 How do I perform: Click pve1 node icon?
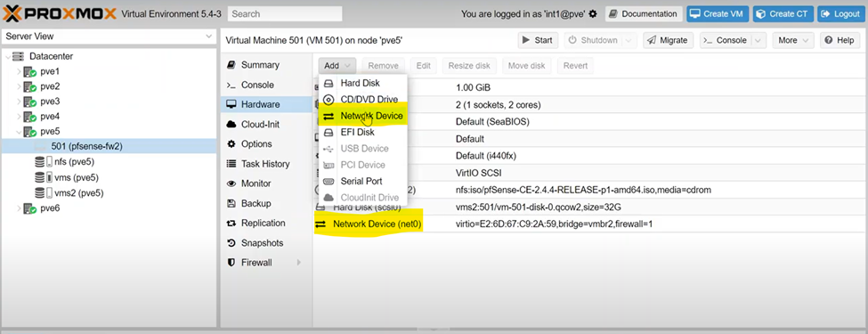click(x=30, y=71)
